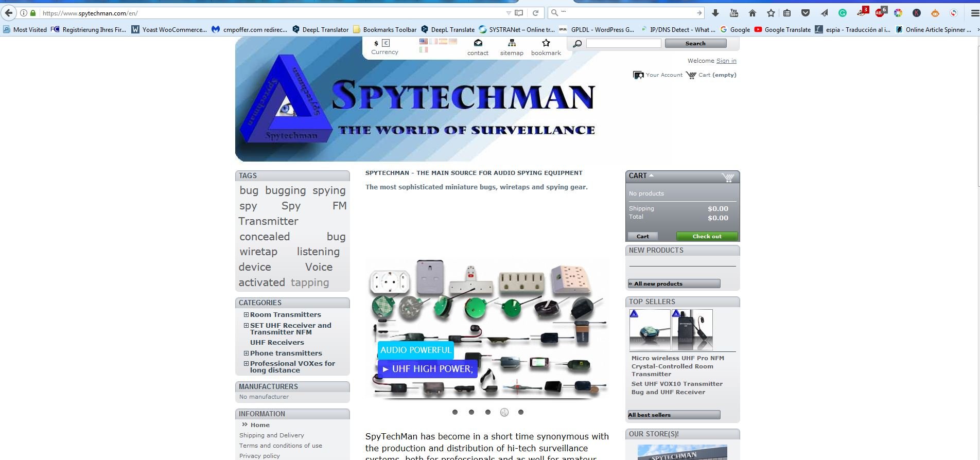Switch language with the Italian flag

coord(424,50)
